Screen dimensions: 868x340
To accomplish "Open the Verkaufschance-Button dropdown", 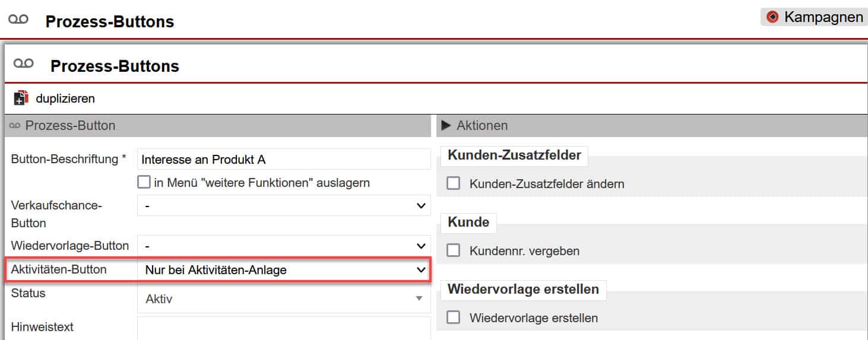I will pyautogui.click(x=283, y=206).
